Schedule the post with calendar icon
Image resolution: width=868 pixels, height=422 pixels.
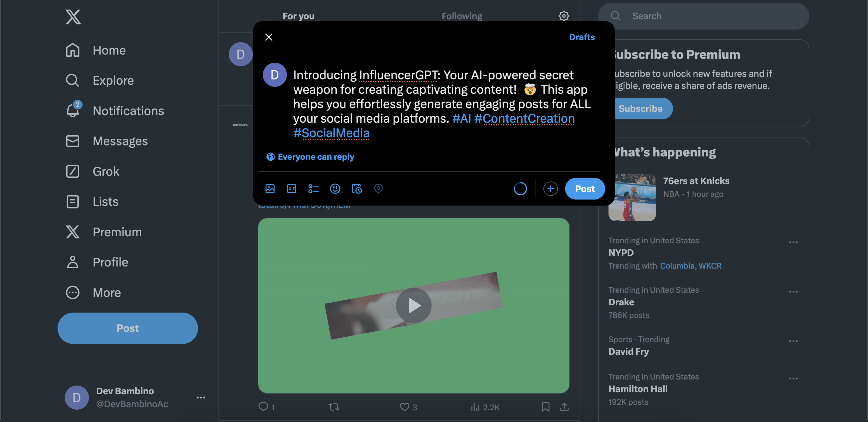click(x=357, y=189)
